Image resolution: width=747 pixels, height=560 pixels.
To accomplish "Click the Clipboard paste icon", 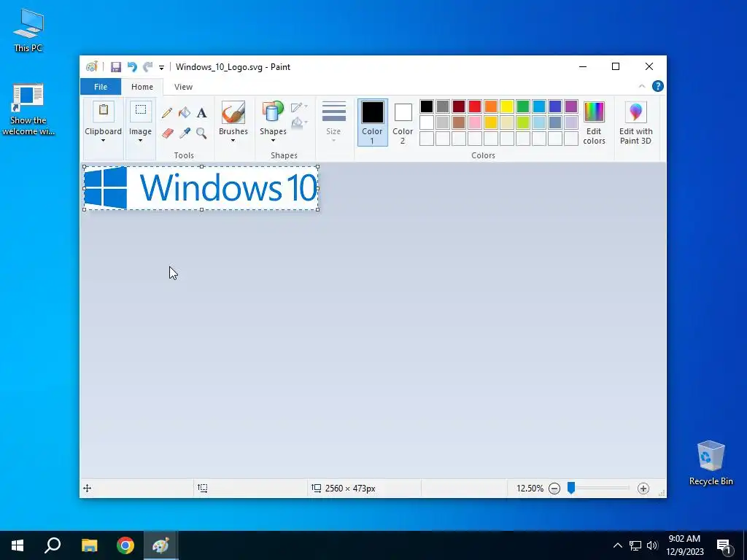I will click(103, 112).
